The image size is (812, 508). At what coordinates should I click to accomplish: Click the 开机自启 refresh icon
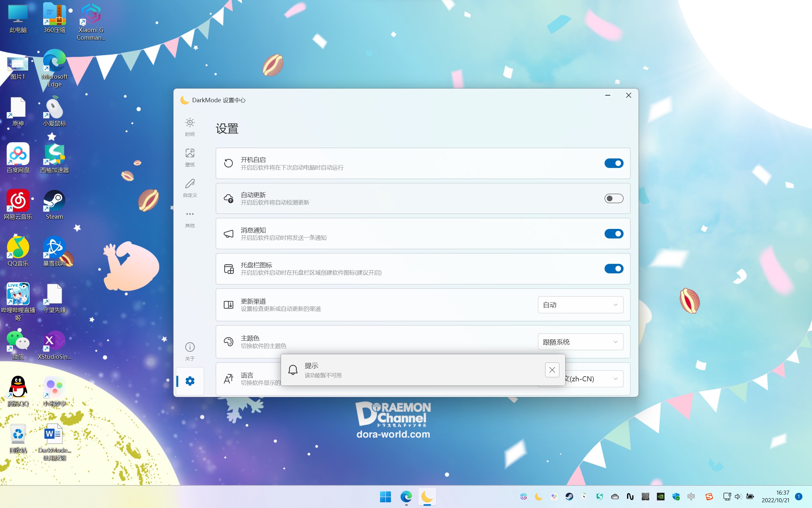click(228, 163)
